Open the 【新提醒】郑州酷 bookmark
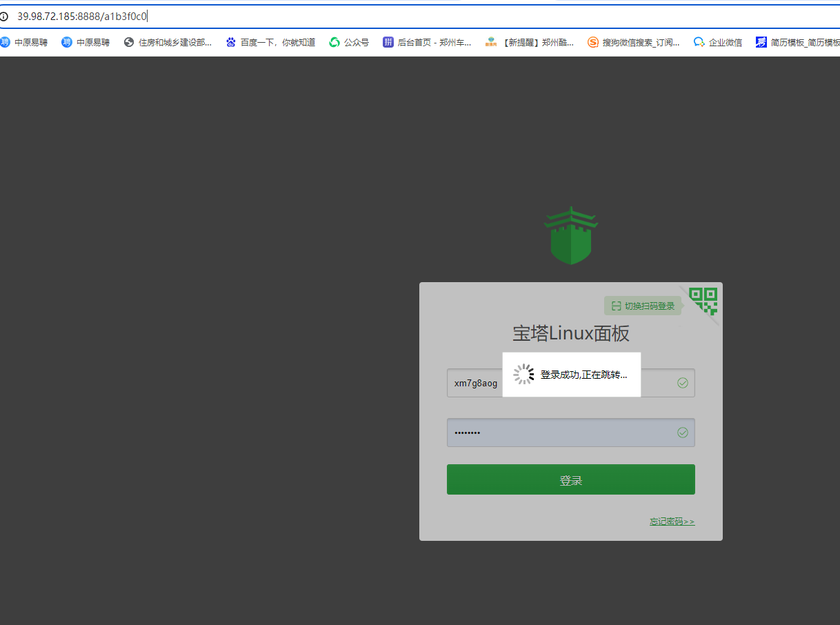The width and height of the screenshot is (840, 625). 530,42
